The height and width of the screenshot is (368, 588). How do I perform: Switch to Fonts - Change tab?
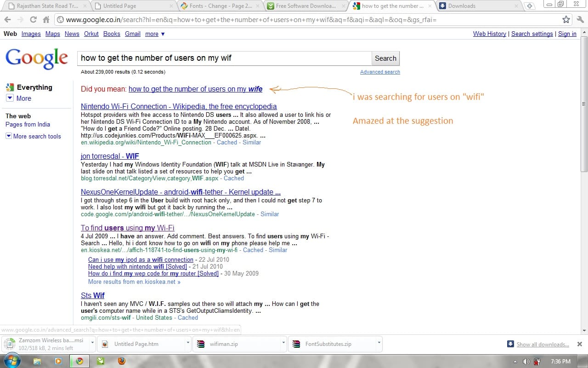220,6
